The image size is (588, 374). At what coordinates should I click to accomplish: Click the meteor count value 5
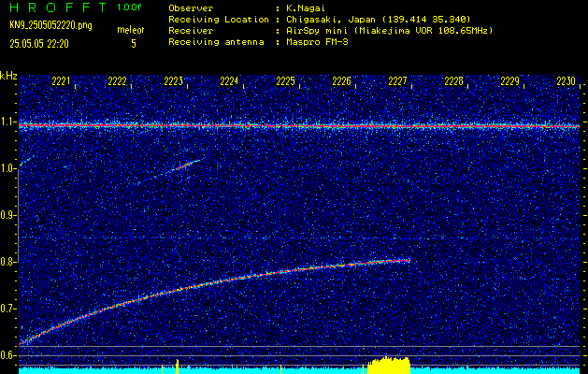[x=134, y=44]
